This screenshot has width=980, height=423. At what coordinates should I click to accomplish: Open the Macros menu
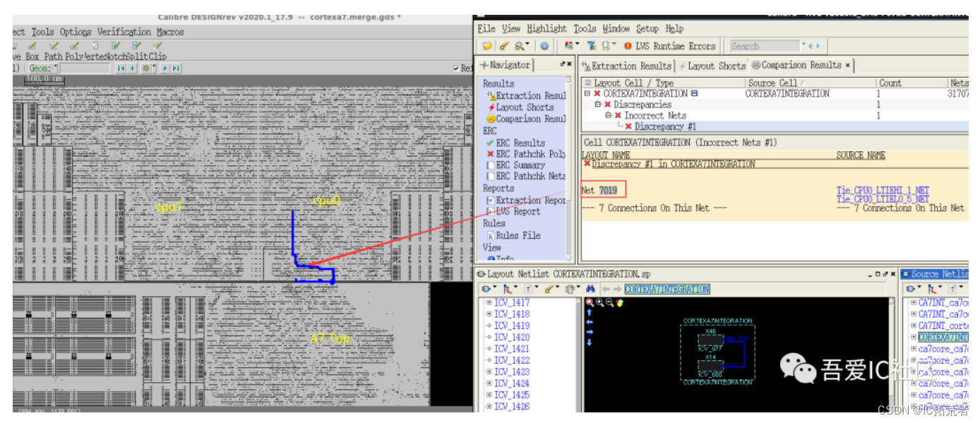170,32
